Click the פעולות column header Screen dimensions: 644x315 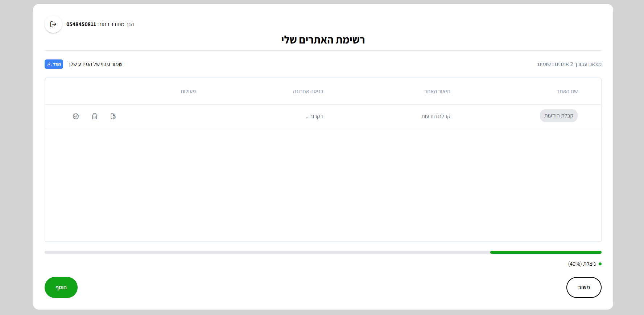tap(188, 91)
